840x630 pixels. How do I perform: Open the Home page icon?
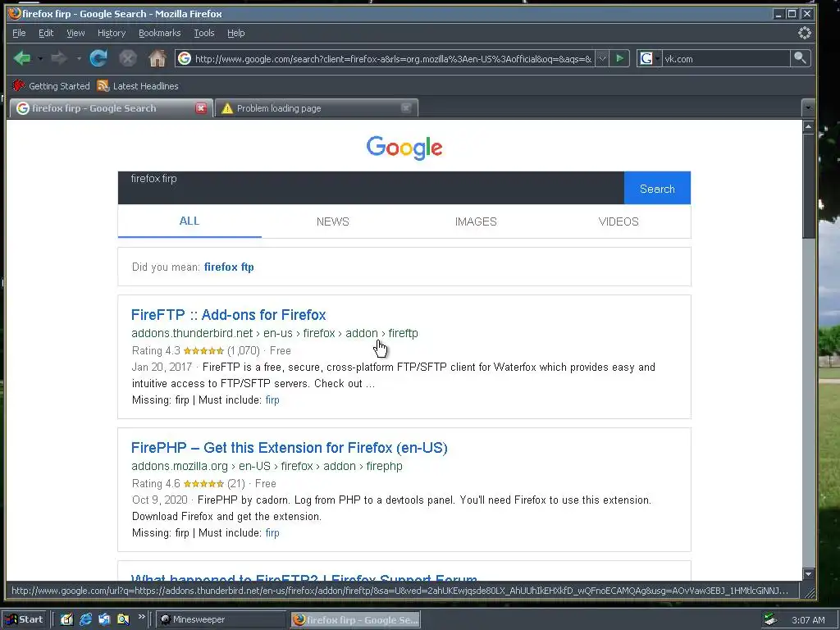click(157, 58)
